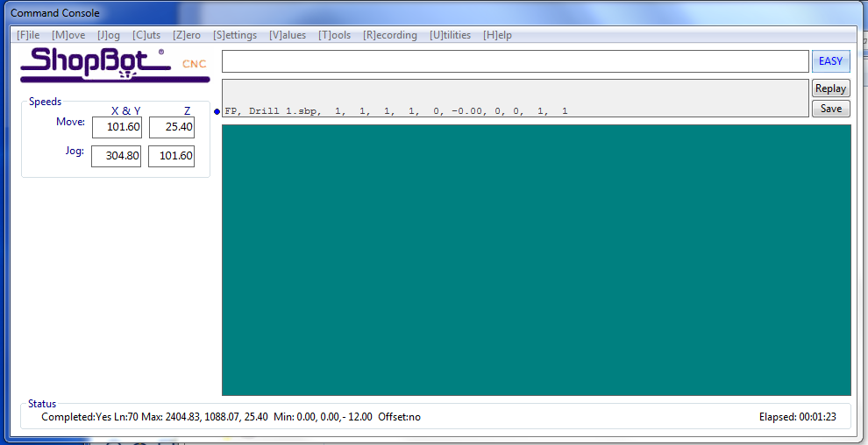Open the [U]tilities menu

click(x=450, y=35)
